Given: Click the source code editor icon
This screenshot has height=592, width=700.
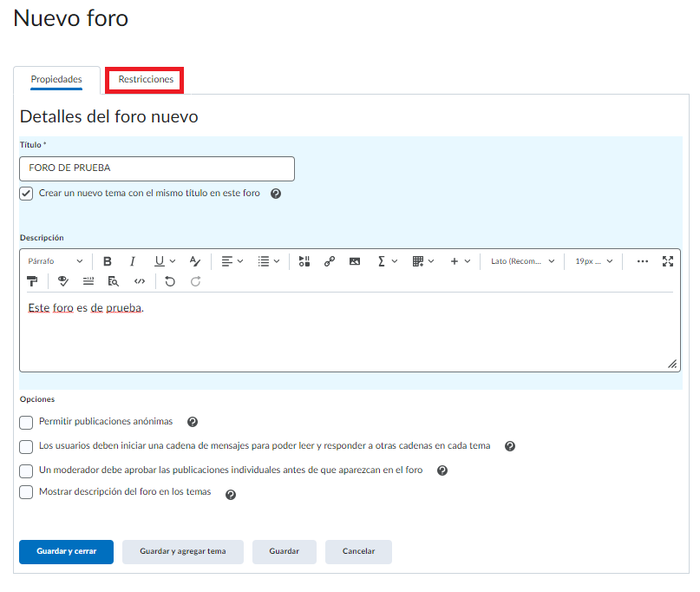Looking at the screenshot, I should pyautogui.click(x=139, y=281).
